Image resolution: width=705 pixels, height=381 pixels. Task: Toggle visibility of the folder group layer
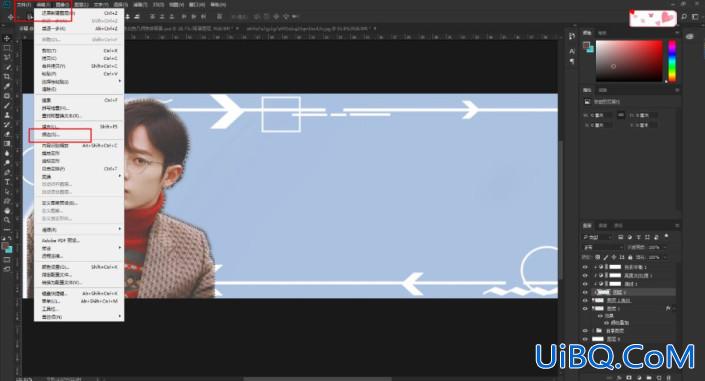pyautogui.click(x=585, y=331)
